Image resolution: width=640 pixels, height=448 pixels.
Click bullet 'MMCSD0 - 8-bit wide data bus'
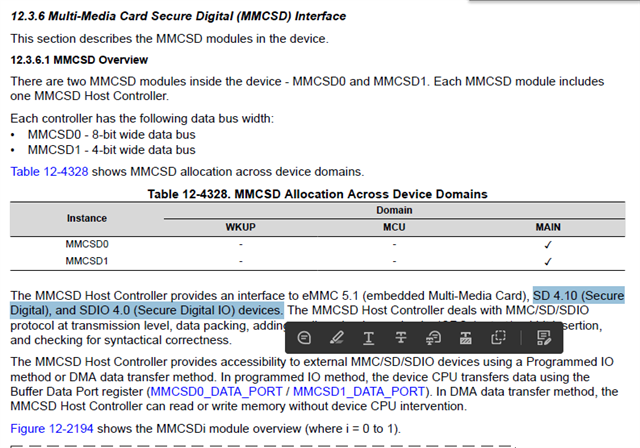pos(111,134)
